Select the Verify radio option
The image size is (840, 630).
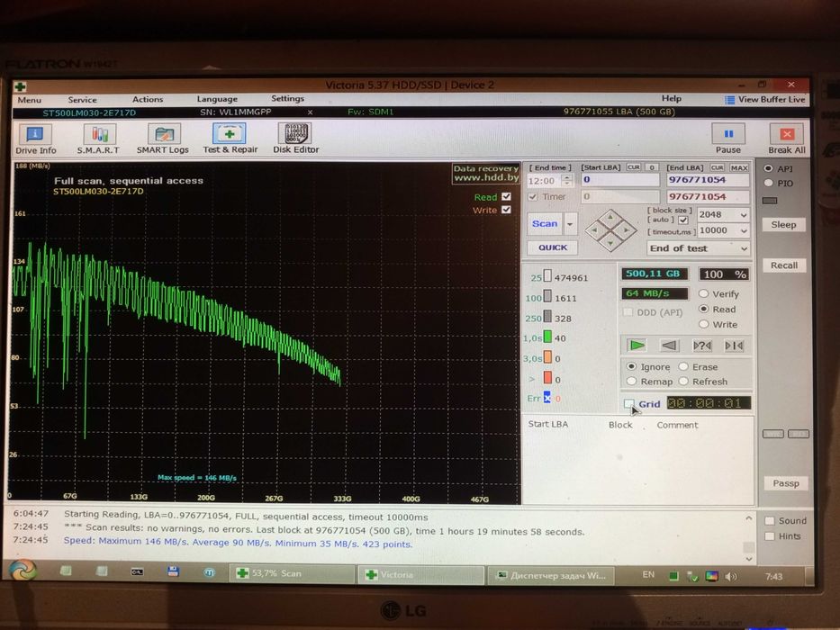tap(703, 293)
